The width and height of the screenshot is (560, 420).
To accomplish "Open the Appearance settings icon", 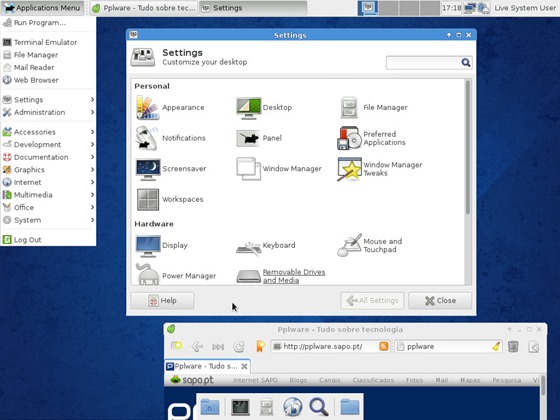I will [x=148, y=108].
